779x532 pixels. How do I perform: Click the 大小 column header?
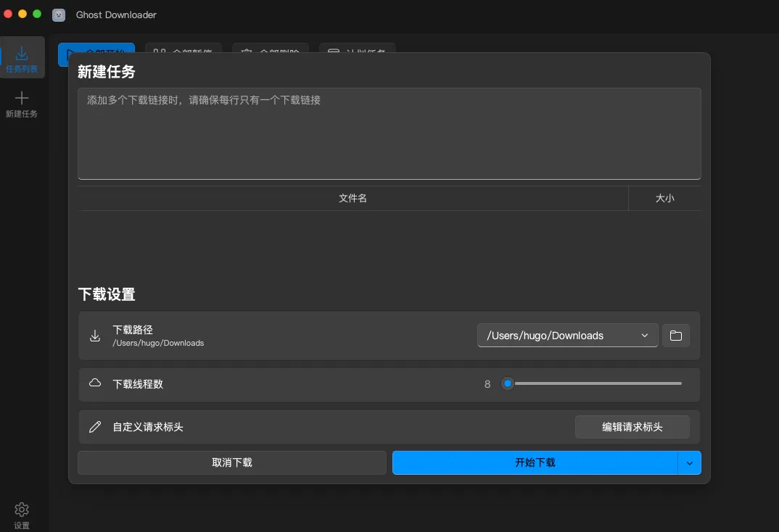click(x=664, y=198)
